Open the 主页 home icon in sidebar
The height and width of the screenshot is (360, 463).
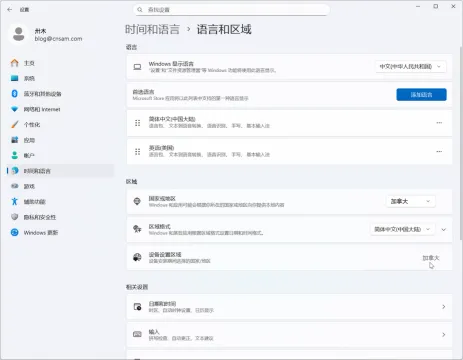14,63
